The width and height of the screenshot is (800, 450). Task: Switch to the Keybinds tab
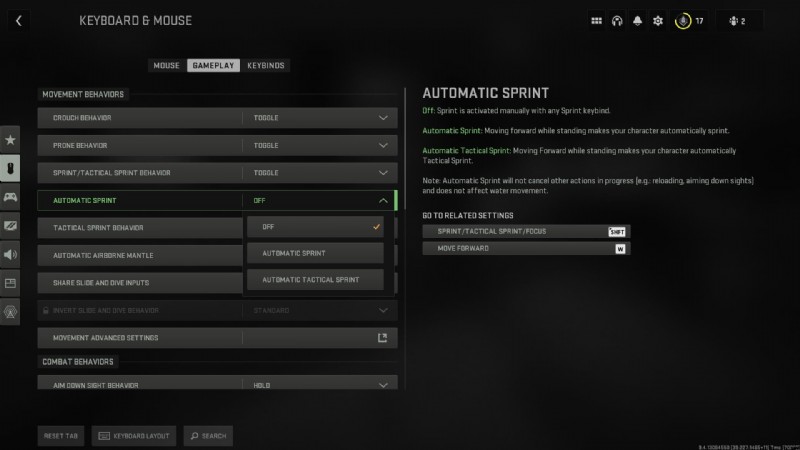click(x=266, y=66)
